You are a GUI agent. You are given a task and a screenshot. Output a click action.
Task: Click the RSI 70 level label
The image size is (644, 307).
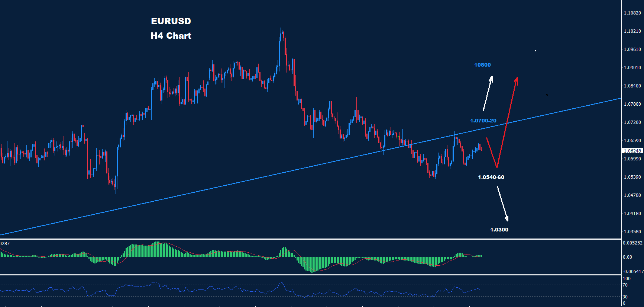point(625,285)
